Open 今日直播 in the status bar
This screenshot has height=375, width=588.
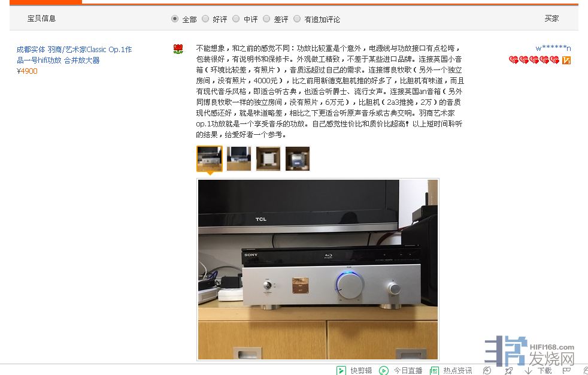pyautogui.click(x=401, y=370)
